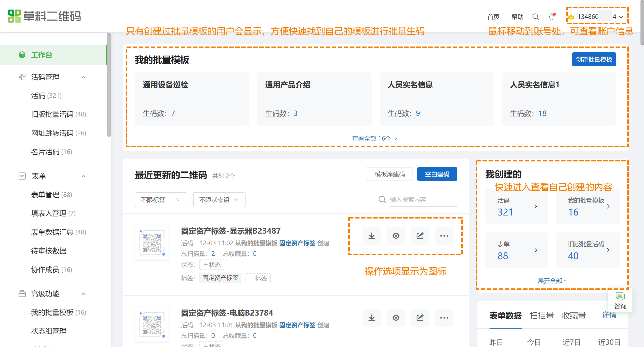The width and height of the screenshot is (644, 347).
Task: Click the 草料二维码 logo
Action: tap(44, 16)
